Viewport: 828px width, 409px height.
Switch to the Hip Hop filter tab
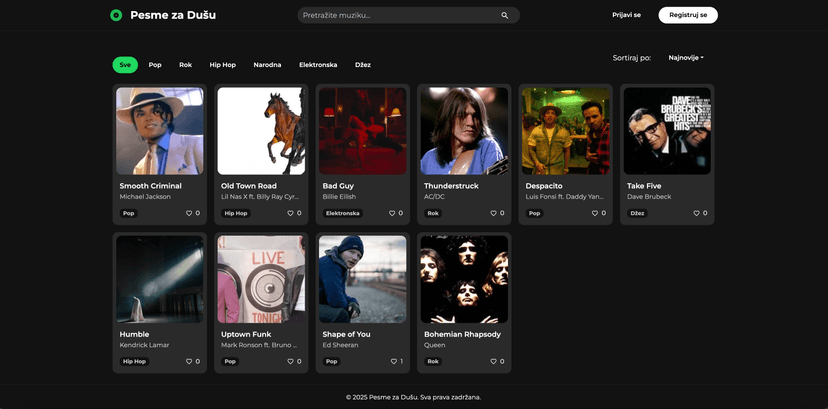tap(222, 65)
